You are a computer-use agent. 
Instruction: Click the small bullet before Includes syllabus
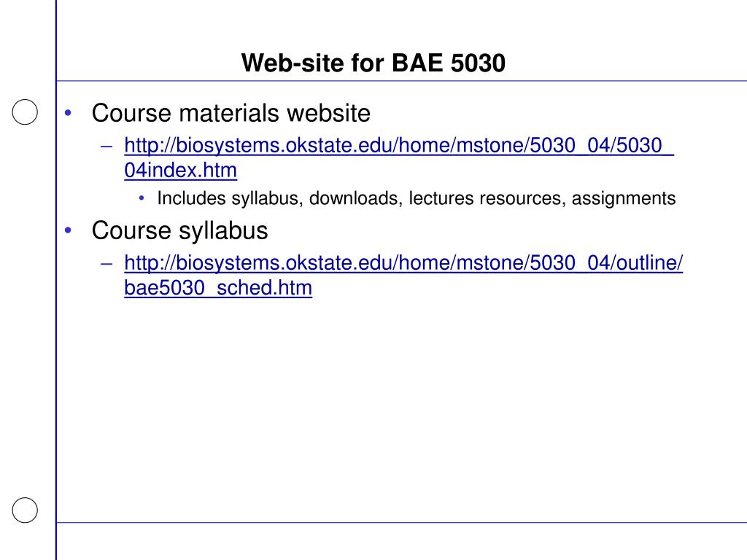tap(142, 198)
